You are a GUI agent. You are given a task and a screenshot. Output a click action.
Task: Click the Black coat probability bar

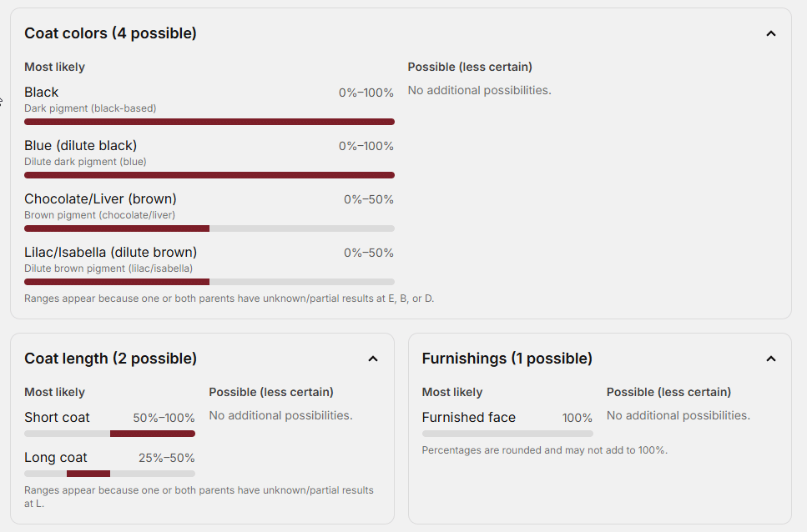[x=209, y=122]
